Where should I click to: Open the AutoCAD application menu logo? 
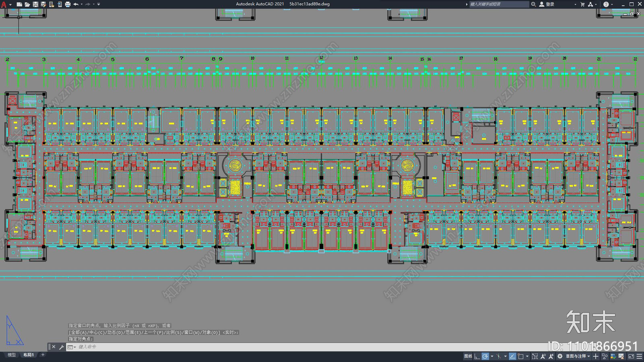pos(4,4)
